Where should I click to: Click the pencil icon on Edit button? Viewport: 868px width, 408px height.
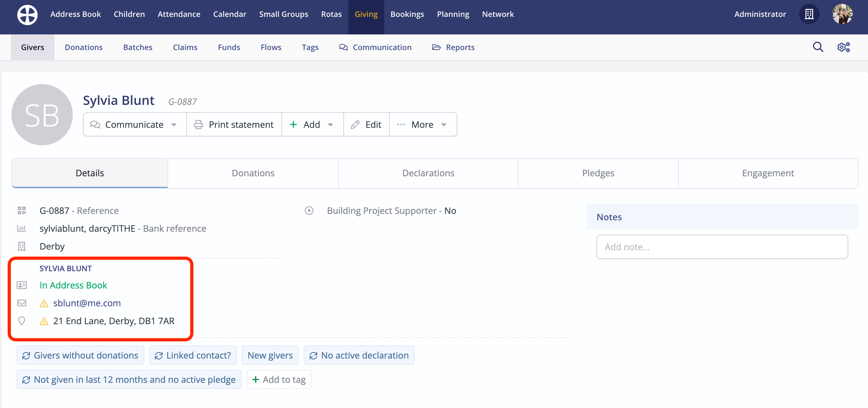pos(355,124)
